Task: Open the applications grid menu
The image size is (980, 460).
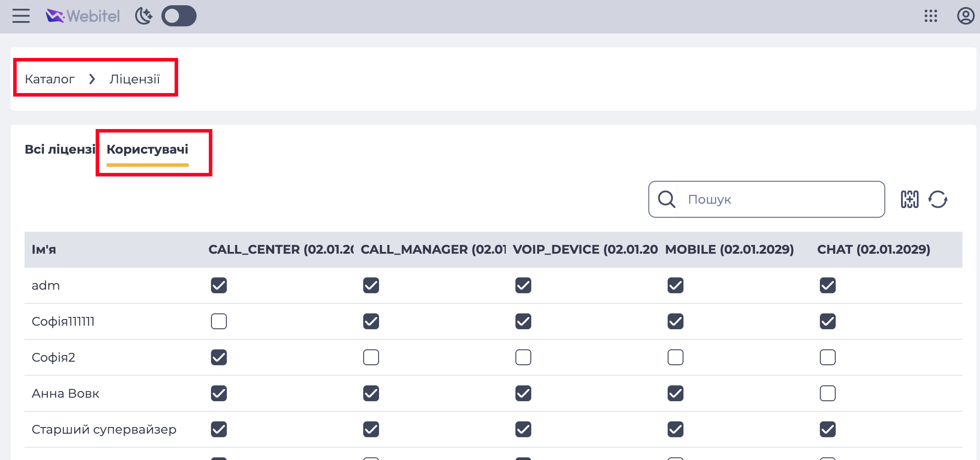Action: (930, 16)
